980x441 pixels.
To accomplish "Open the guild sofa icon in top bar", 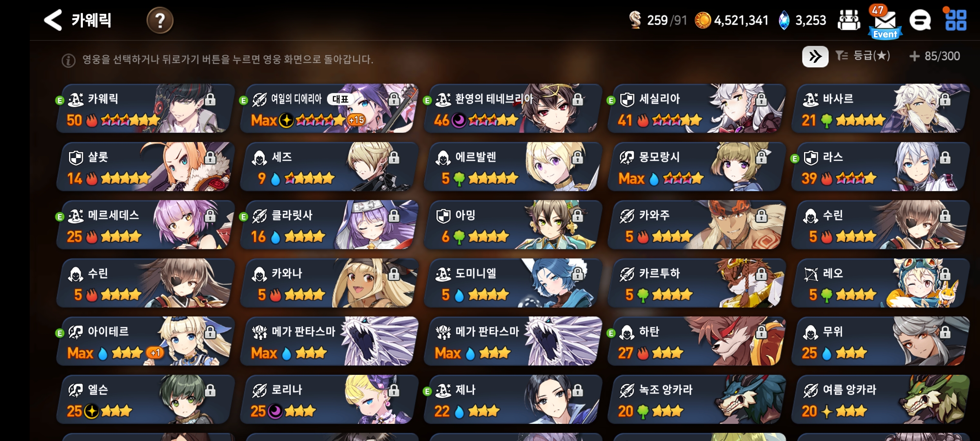I will pyautogui.click(x=849, y=20).
